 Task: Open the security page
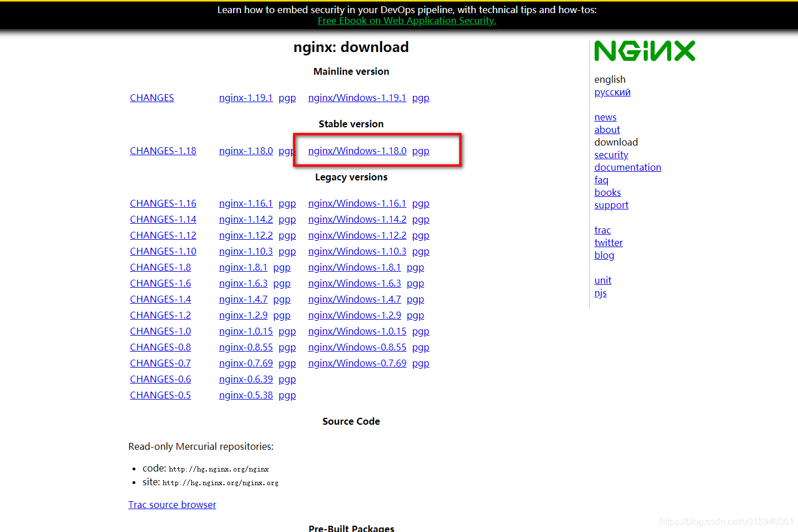pyautogui.click(x=611, y=155)
